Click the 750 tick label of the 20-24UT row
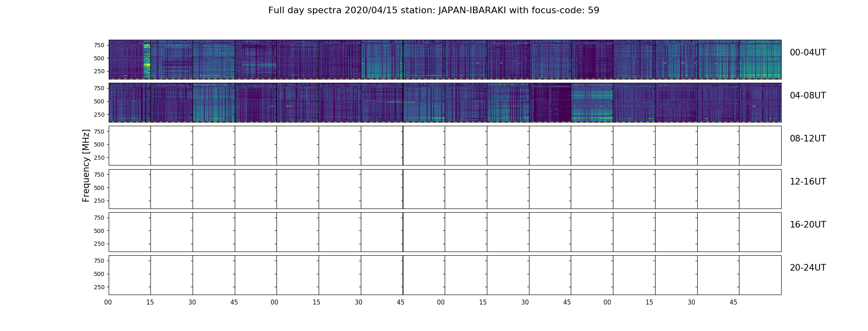Image resolution: width=868 pixels, height=331 pixels. click(99, 261)
